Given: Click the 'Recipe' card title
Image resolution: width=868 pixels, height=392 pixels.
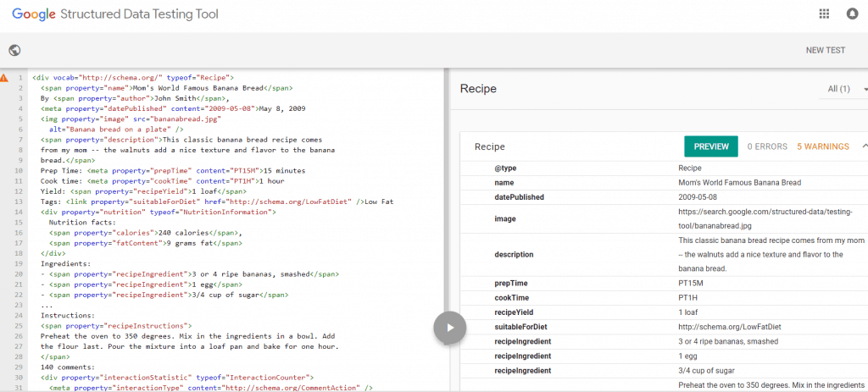Looking at the screenshot, I should [489, 146].
